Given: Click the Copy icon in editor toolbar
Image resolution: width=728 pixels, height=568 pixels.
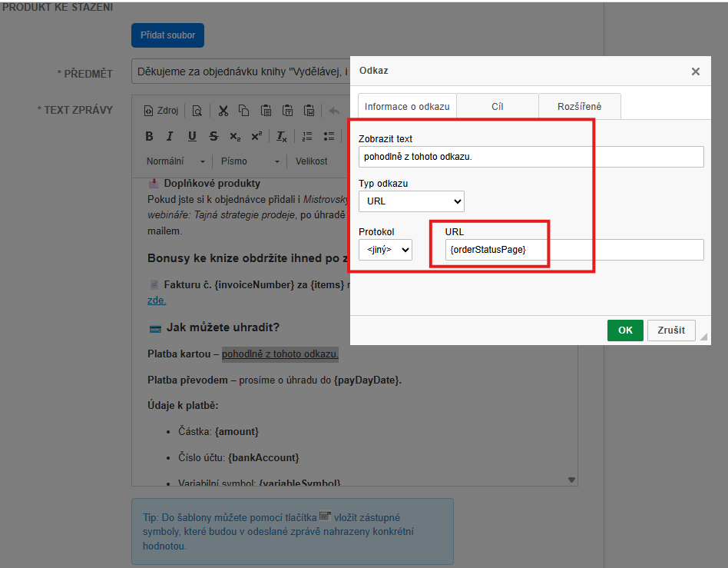Looking at the screenshot, I should 243,111.
